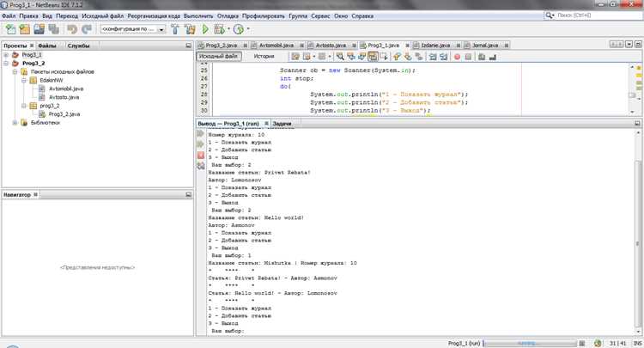
Task: Toggle bookmark on current line
Action: point(418,57)
